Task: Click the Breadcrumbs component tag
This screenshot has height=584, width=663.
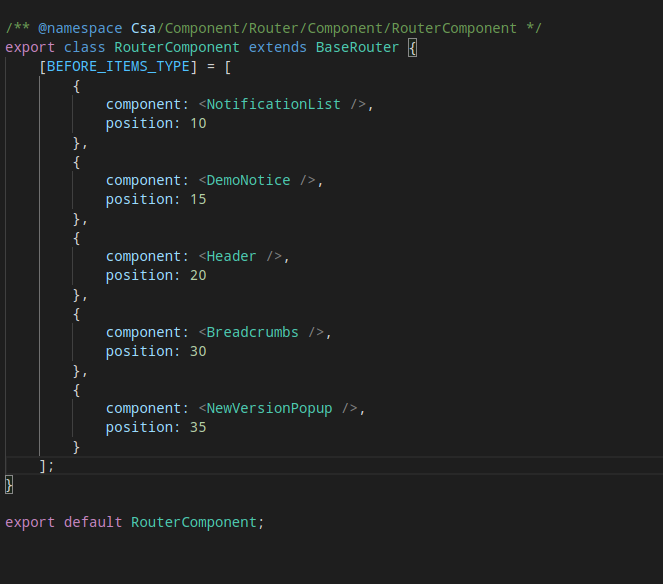Action: (x=252, y=332)
